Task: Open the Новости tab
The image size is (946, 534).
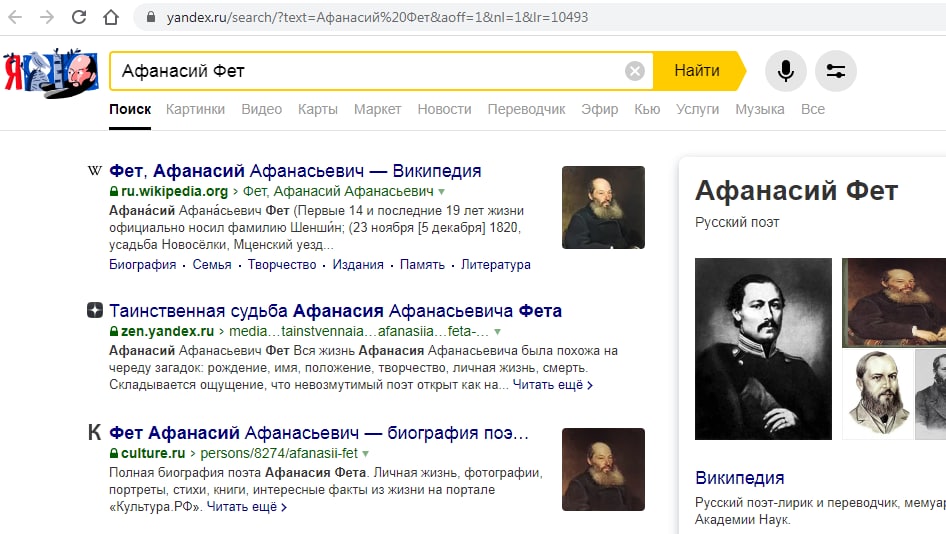Action: pyautogui.click(x=445, y=109)
